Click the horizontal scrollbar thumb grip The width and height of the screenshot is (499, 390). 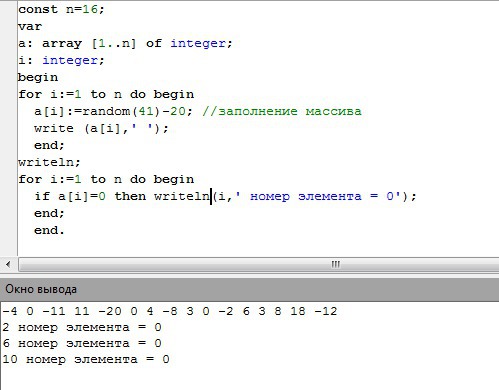[335, 265]
